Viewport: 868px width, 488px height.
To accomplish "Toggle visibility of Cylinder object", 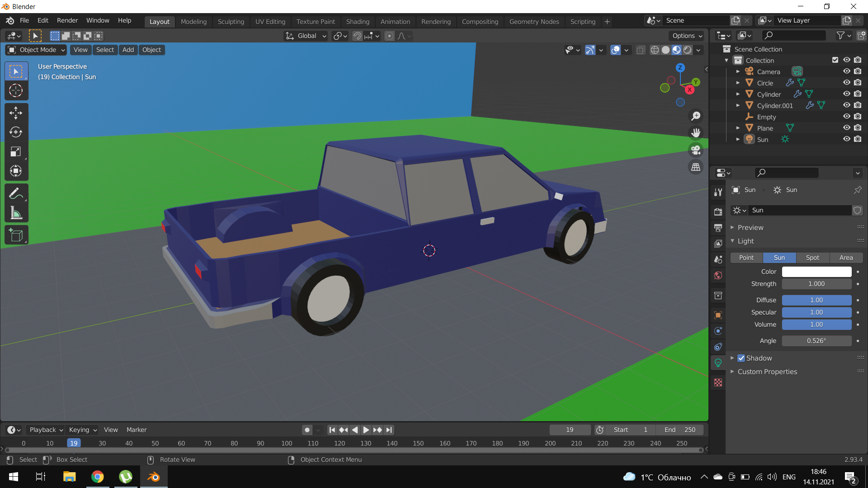I will point(846,94).
